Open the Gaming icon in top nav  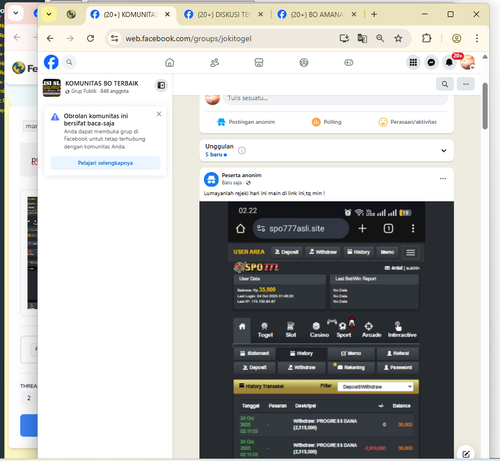point(349,62)
